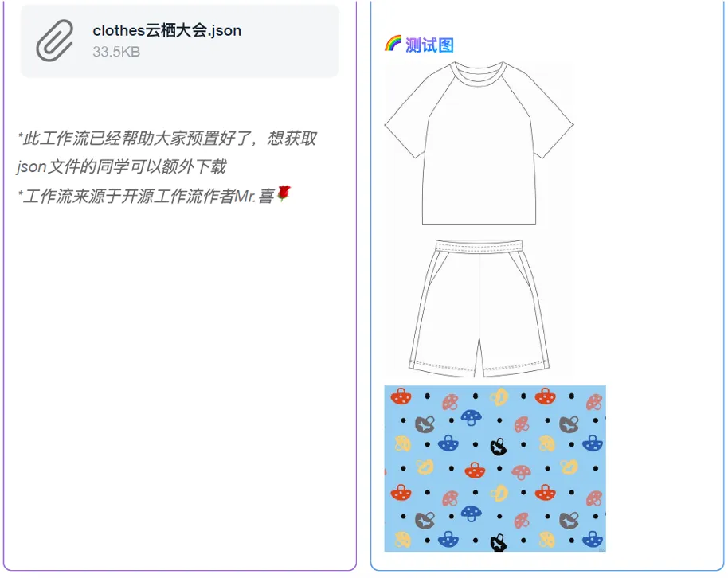728x578 pixels.
Task: Open the blue mushroom pattern image
Action: [495, 468]
